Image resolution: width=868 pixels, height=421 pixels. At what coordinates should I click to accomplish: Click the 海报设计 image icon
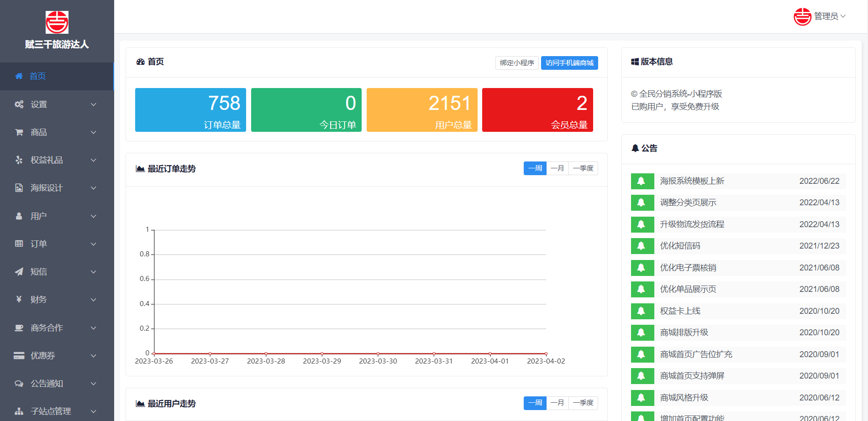coord(19,188)
